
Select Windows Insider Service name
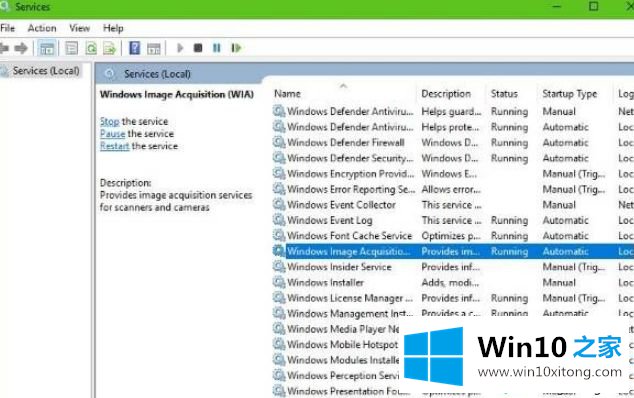(x=339, y=267)
